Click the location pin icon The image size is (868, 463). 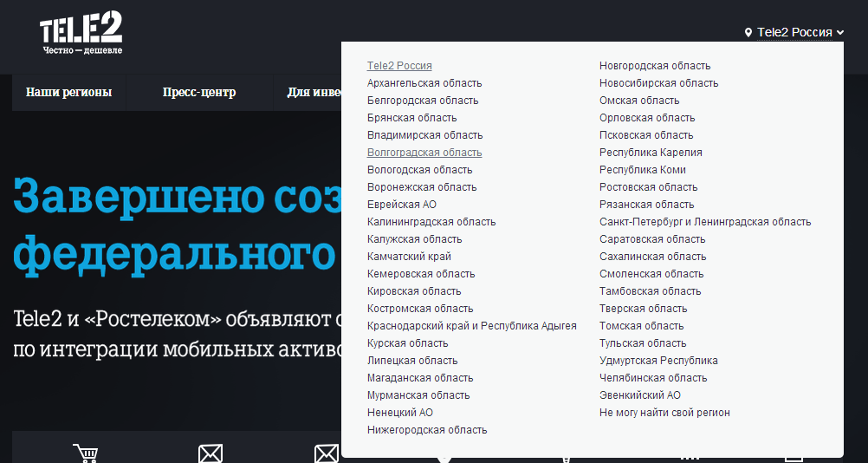(x=748, y=33)
